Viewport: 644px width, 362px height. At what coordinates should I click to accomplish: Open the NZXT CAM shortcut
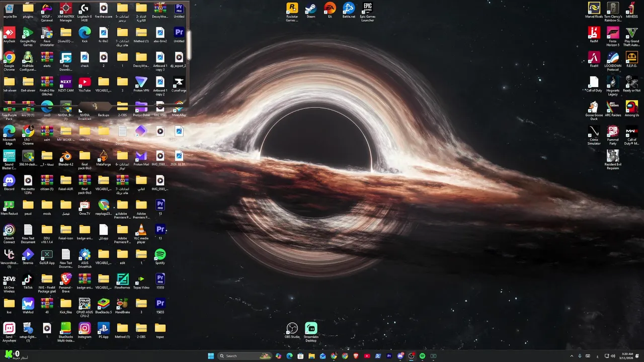pyautogui.click(x=66, y=85)
